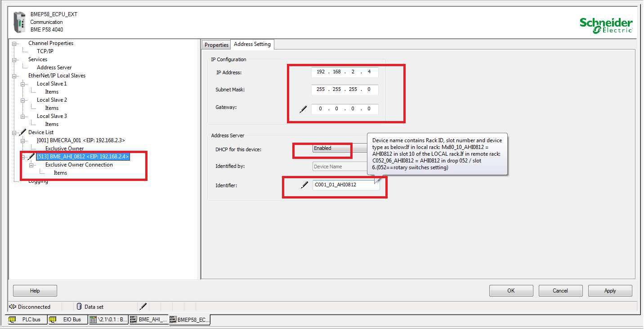Select Services in the tree
The height and width of the screenshot is (329, 644).
coord(38,59)
